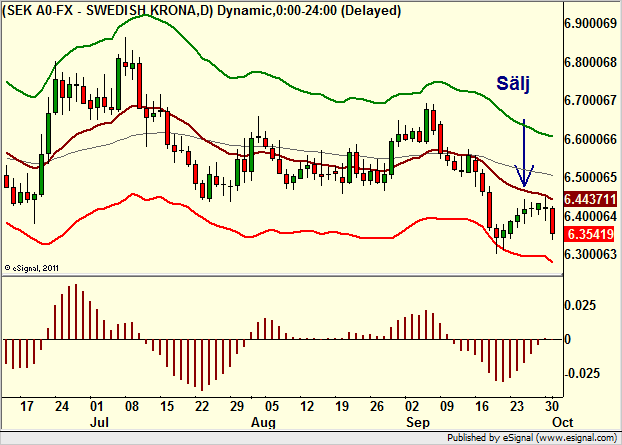
Task: Click date label 29 on time axis
Action: click(237, 407)
